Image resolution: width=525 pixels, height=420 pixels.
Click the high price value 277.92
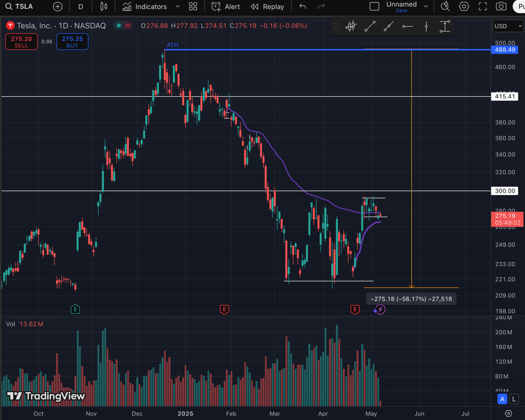point(187,26)
